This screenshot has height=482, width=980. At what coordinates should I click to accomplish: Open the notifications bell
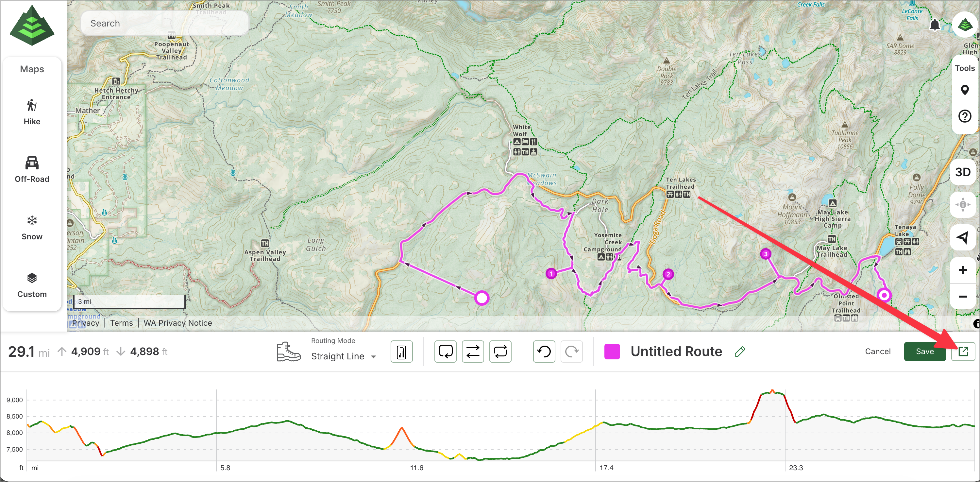point(934,25)
